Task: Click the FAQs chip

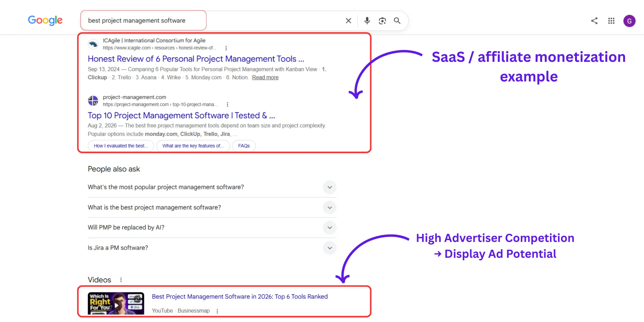Action: click(x=244, y=146)
